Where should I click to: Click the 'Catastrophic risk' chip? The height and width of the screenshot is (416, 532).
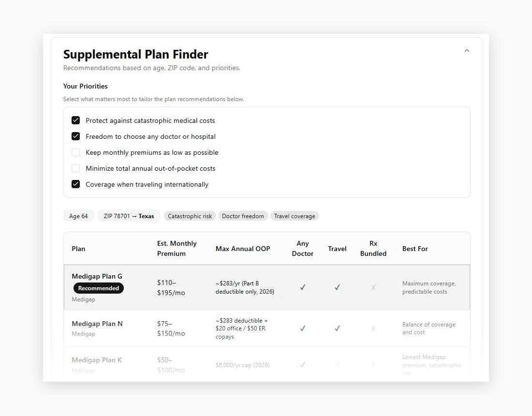pos(190,216)
